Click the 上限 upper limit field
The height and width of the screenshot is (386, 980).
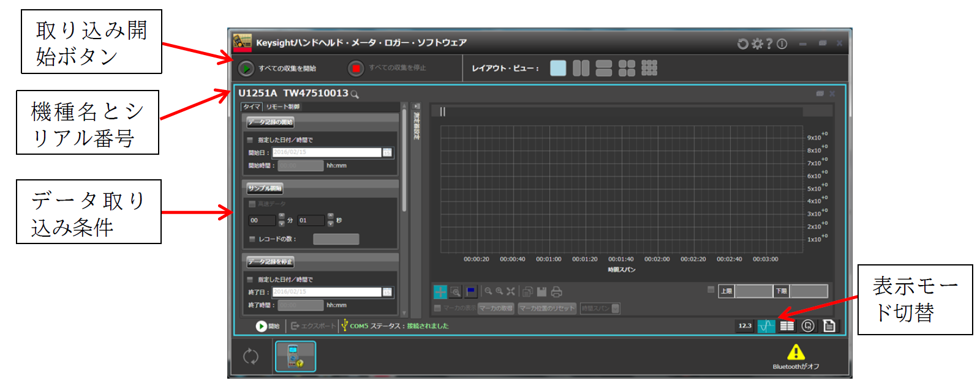click(753, 291)
